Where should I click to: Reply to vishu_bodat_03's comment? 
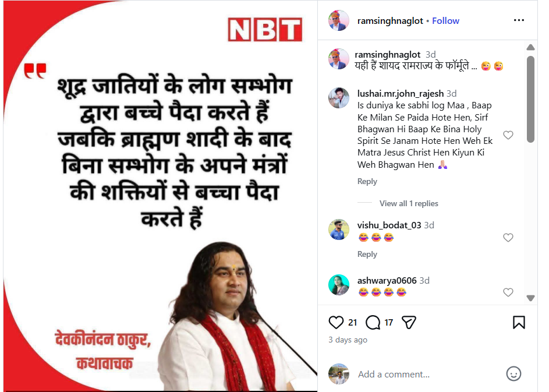click(367, 255)
